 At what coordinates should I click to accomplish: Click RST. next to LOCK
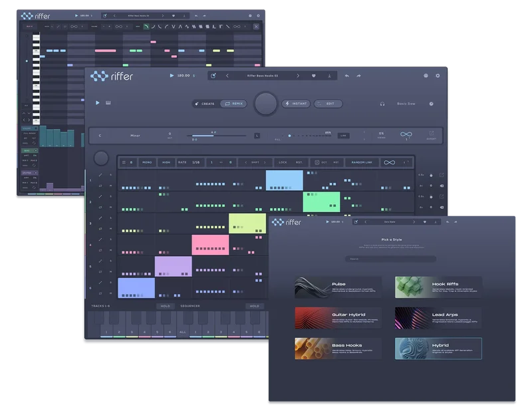[299, 162]
